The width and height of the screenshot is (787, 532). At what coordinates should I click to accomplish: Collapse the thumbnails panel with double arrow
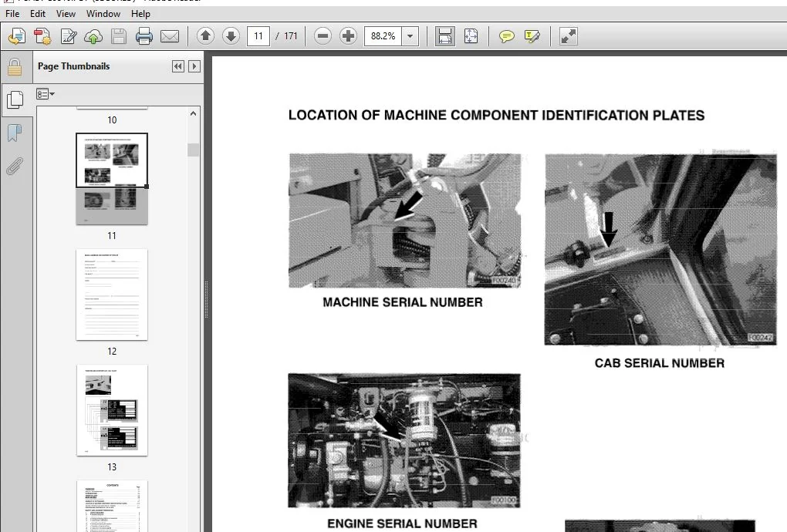pos(177,66)
